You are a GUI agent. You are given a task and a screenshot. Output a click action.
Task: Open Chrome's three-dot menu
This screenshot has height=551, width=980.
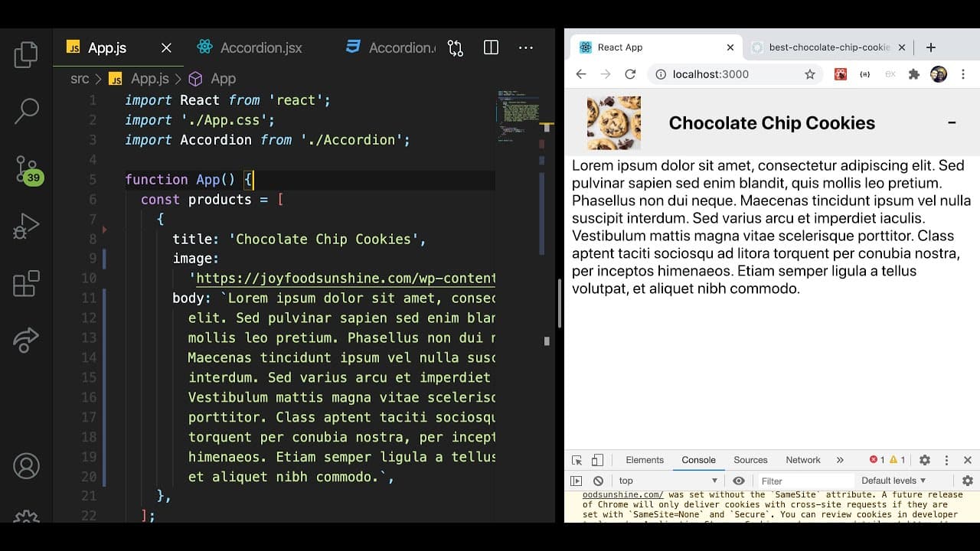click(x=963, y=74)
